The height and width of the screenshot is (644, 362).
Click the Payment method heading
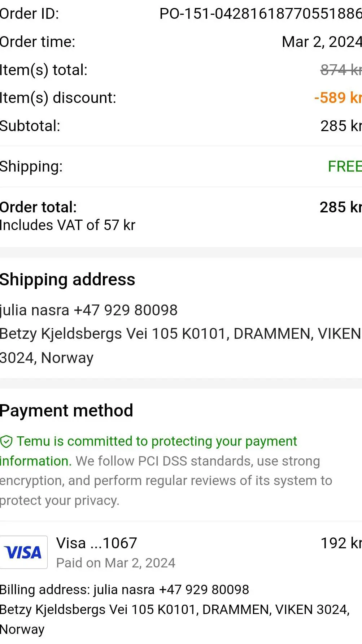[x=67, y=411]
